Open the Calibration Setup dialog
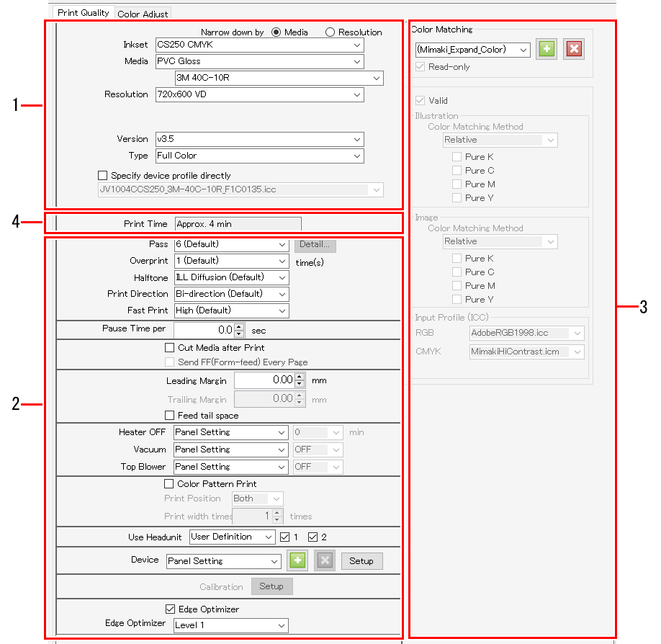Screen dimensions: 661x644 click(271, 586)
